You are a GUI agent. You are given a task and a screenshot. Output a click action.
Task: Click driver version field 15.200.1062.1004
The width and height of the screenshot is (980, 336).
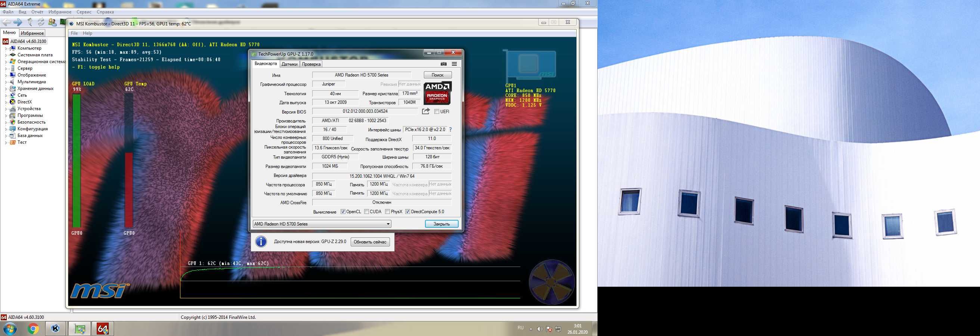tap(382, 176)
